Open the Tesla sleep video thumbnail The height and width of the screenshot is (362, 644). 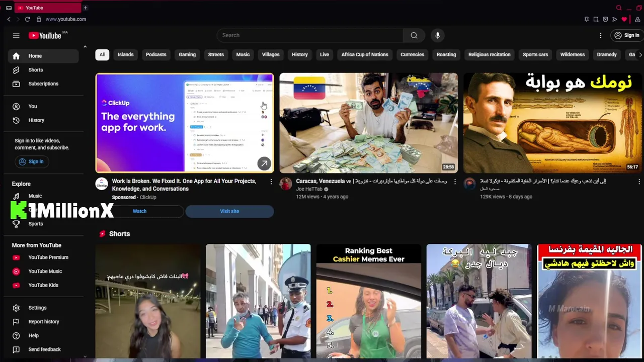(x=552, y=123)
